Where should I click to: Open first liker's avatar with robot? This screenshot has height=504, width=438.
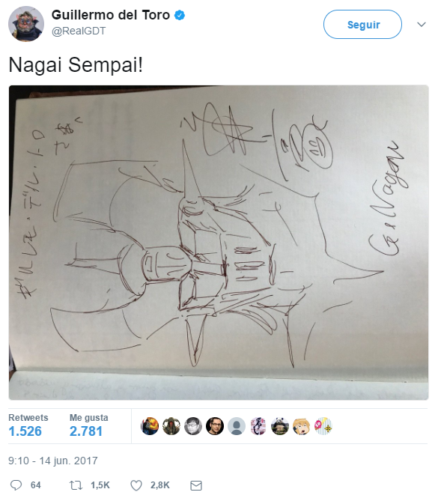150,426
